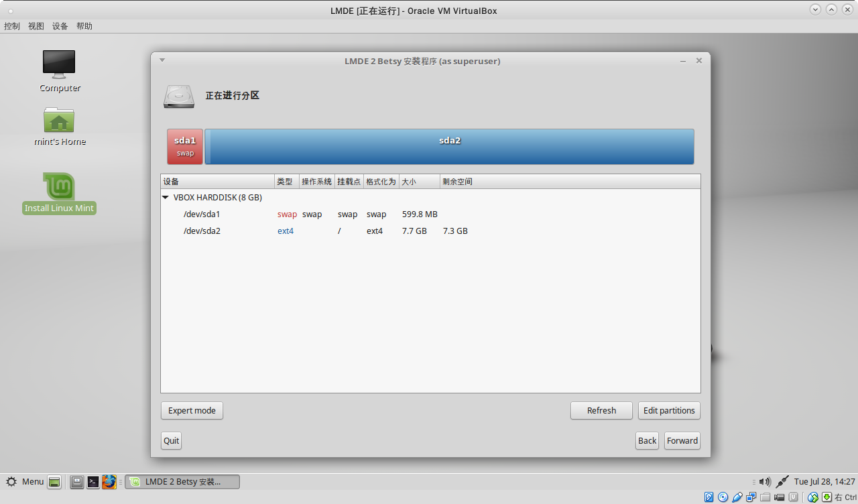Open the Menu label in the panel
Screen dimensions: 858x504
coord(33,481)
